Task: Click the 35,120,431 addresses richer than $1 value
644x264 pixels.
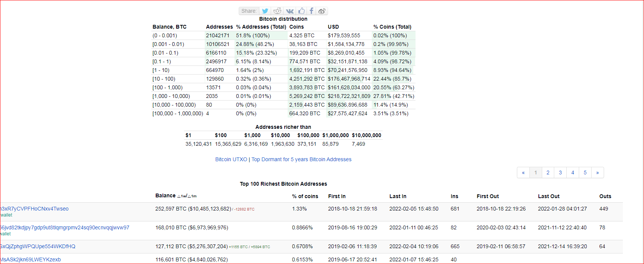Action: click(198, 144)
